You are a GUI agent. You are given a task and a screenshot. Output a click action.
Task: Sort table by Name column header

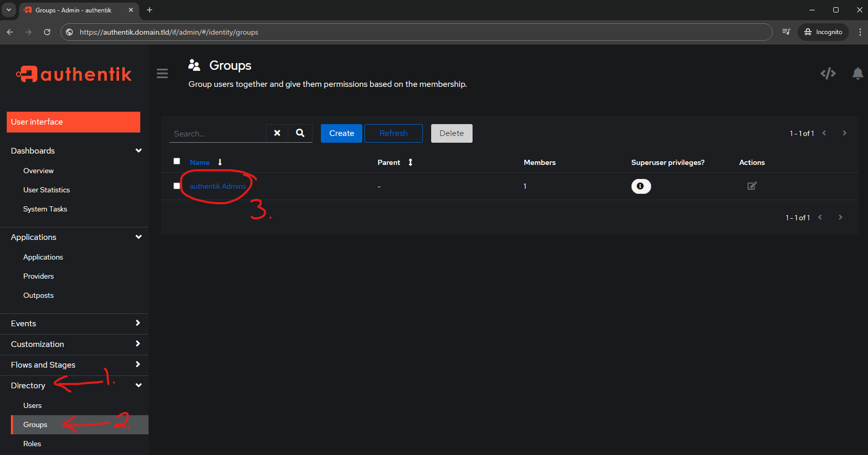click(x=200, y=162)
